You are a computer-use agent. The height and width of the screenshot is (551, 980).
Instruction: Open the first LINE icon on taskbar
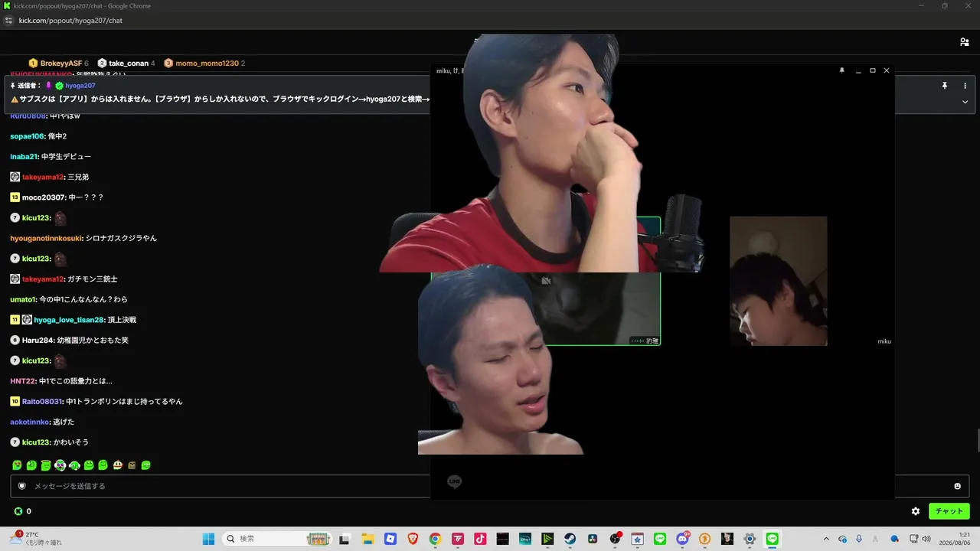click(661, 539)
